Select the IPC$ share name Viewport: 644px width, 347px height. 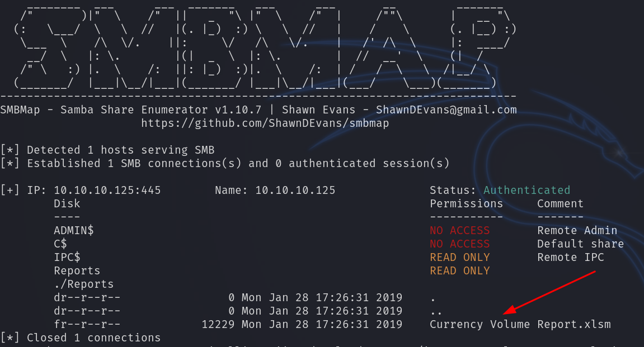coord(67,257)
